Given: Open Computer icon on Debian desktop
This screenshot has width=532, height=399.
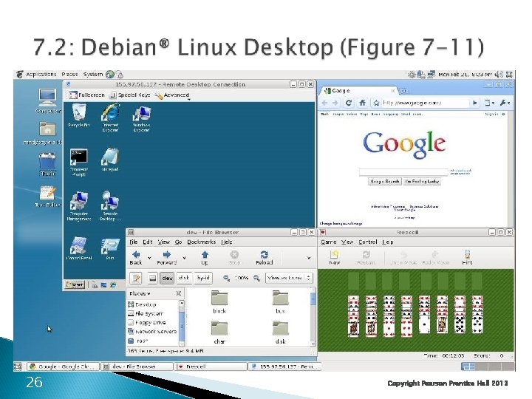Looking at the screenshot, I should (48, 100).
